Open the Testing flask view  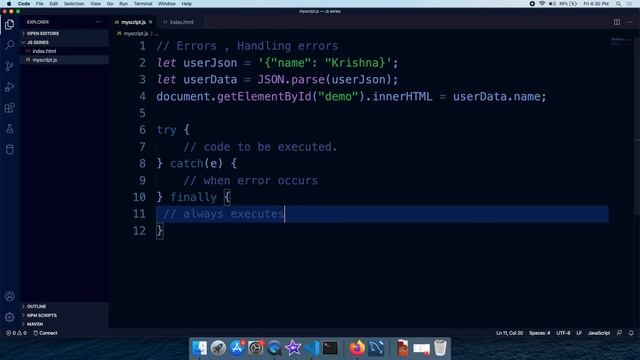pos(9,129)
